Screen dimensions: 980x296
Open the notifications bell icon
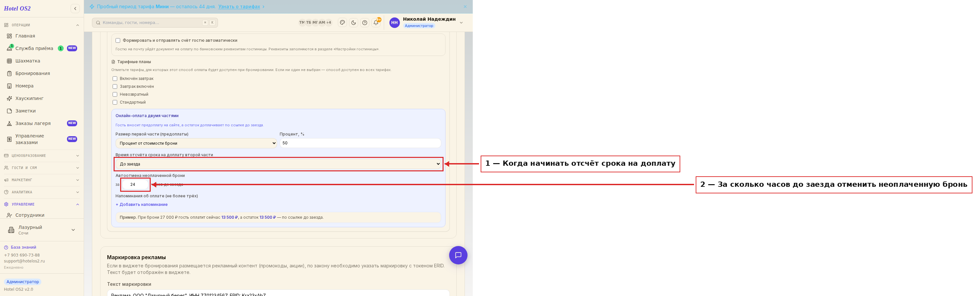pos(376,22)
